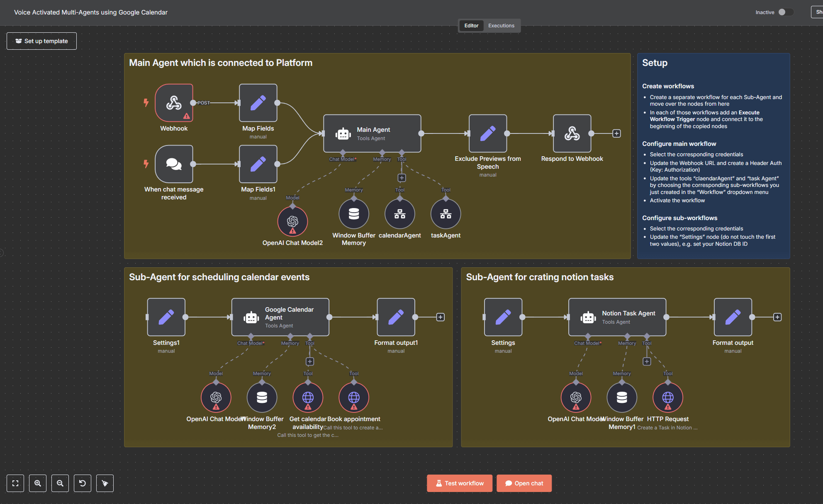
Task: Click the Webhook trigger node icon
Action: point(174,103)
